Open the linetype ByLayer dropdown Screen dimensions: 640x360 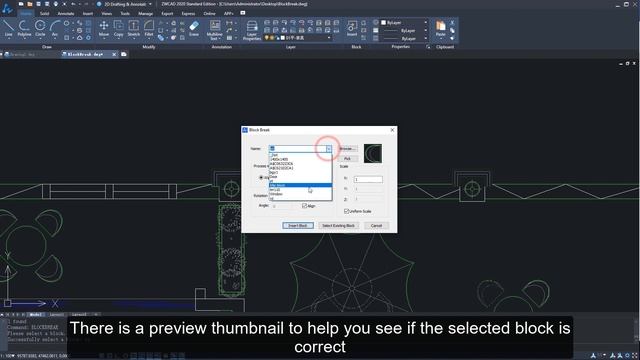pyautogui.click(x=426, y=31)
